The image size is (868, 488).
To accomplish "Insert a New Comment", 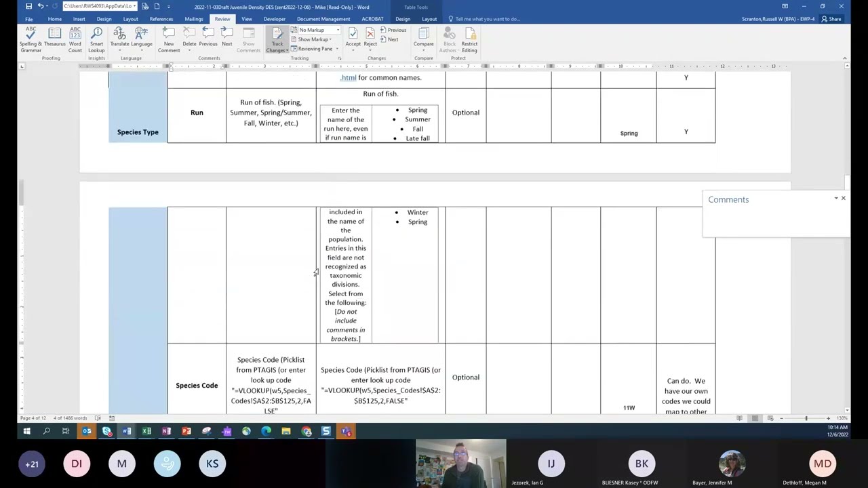I will point(169,39).
